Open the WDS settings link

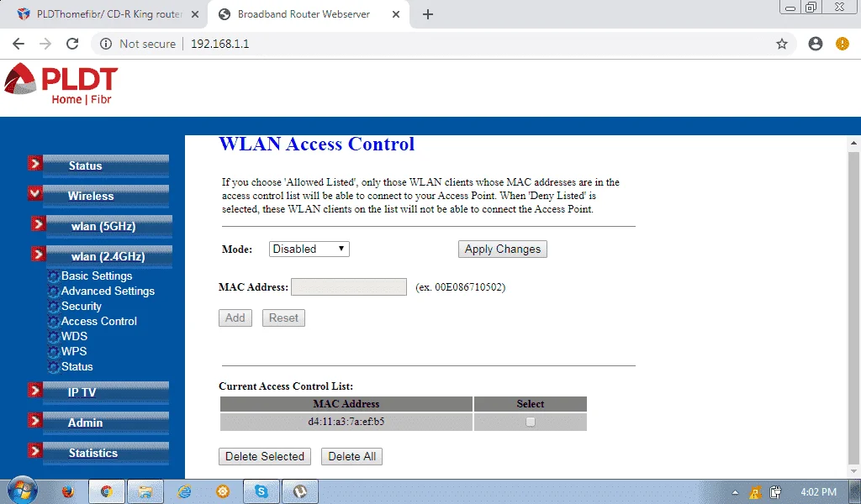[74, 336]
